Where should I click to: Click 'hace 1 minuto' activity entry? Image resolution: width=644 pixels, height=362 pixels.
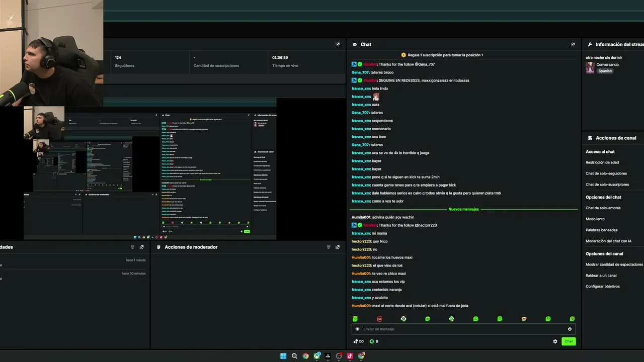tap(136, 260)
